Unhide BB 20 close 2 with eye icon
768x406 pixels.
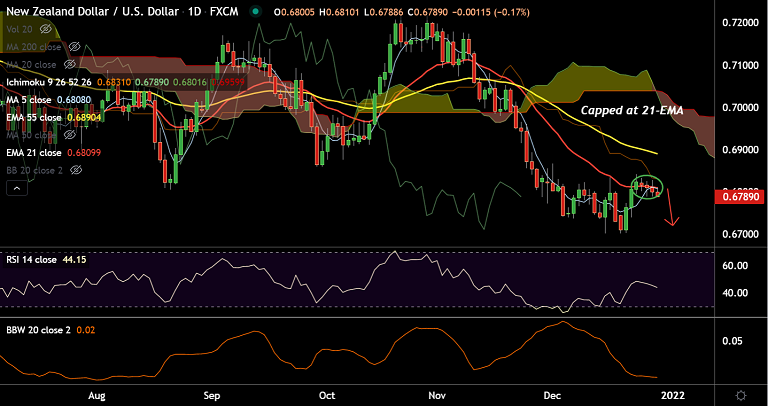coord(75,170)
